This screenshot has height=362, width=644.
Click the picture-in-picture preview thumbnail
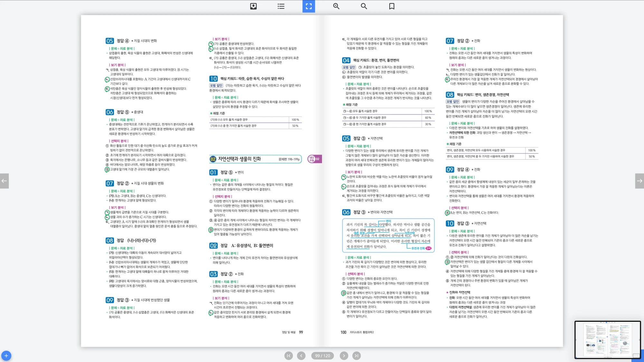click(x=607, y=339)
